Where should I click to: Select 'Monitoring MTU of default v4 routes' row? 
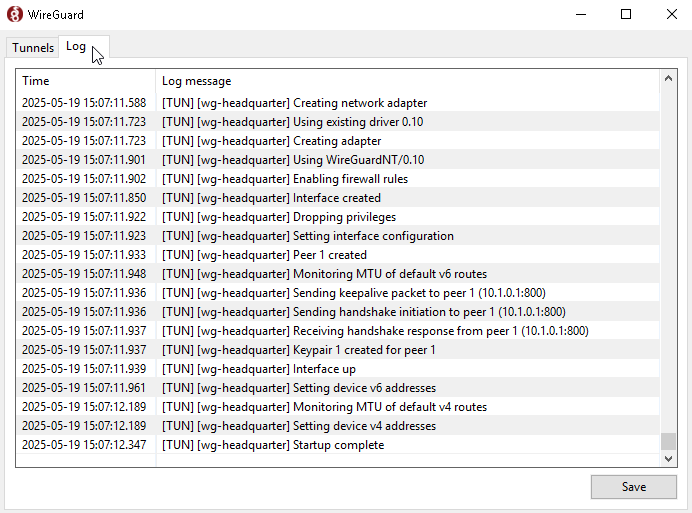[338, 407]
